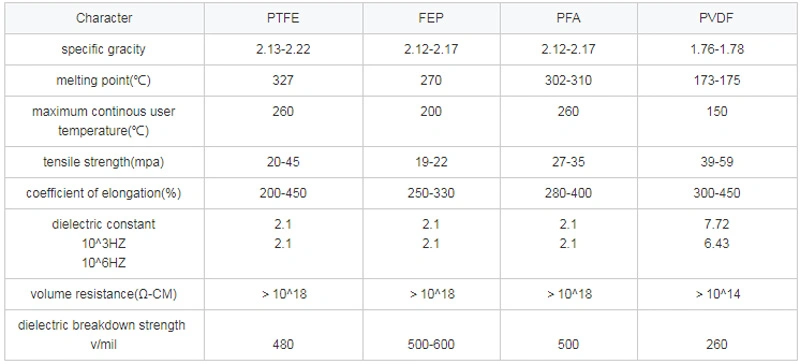Click PVDF dielectric constant 7.72
Image resolution: width=800 pixels, height=364 pixels.
[717, 224]
